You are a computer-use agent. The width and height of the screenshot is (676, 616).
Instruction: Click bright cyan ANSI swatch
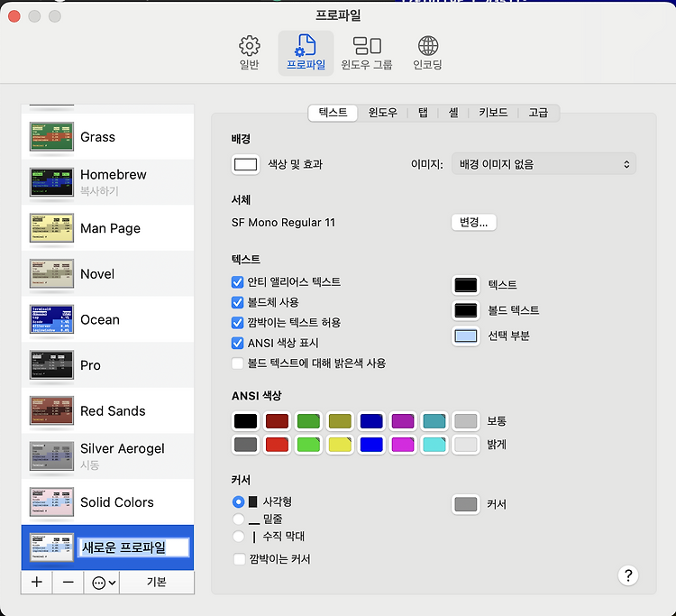pos(434,445)
